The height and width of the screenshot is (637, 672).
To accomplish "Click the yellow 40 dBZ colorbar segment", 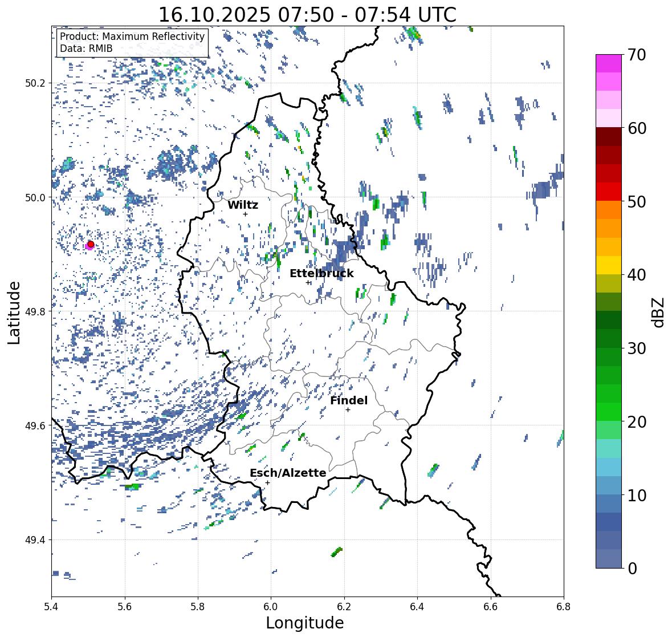I will coord(609,265).
